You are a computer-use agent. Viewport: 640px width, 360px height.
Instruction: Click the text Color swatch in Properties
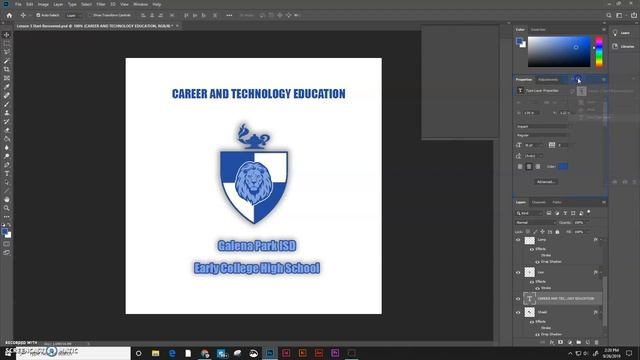tap(563, 167)
